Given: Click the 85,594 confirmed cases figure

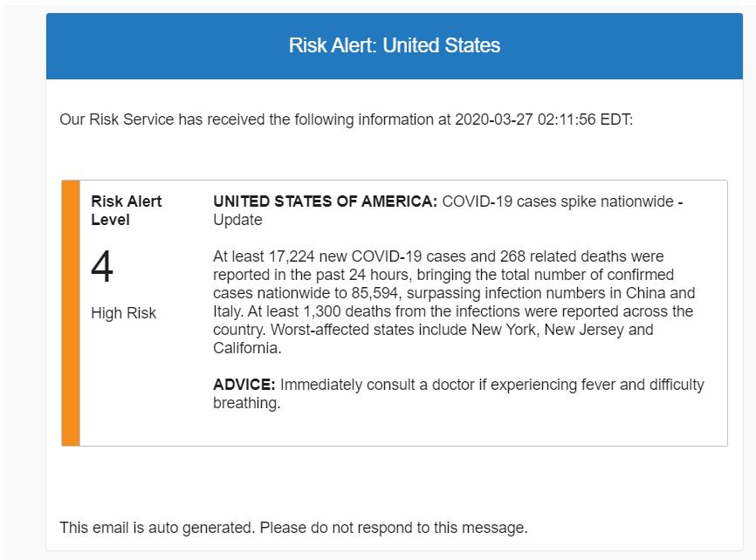Looking at the screenshot, I should click(x=363, y=293).
